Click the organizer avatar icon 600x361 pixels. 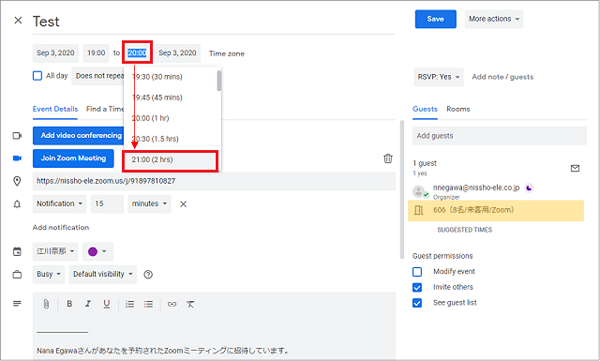click(419, 191)
